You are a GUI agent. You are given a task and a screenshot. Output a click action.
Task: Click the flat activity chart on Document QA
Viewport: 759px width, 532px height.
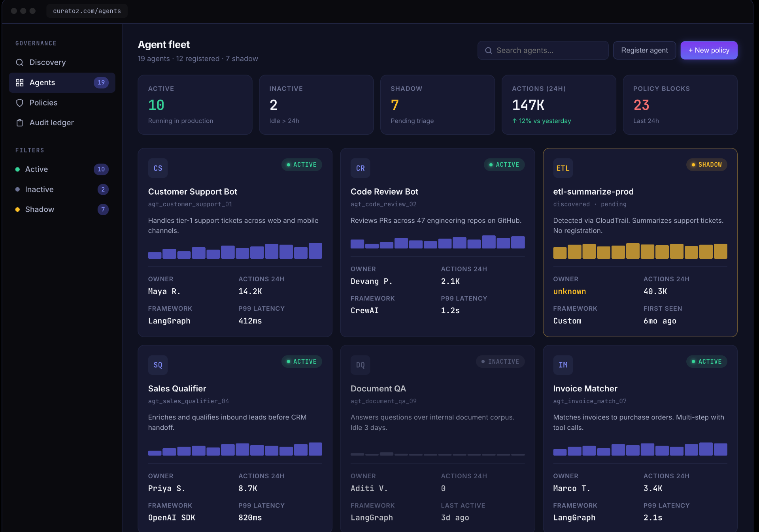pos(438,454)
